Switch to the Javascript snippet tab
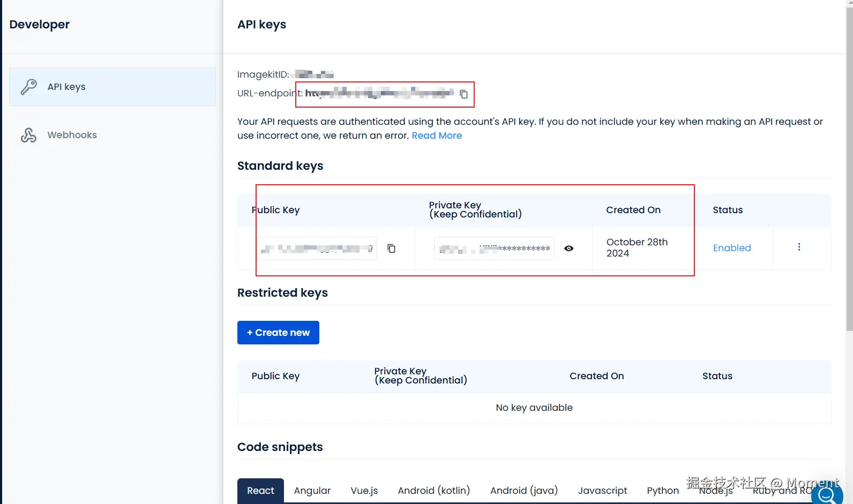Image resolution: width=853 pixels, height=504 pixels. pyautogui.click(x=603, y=491)
